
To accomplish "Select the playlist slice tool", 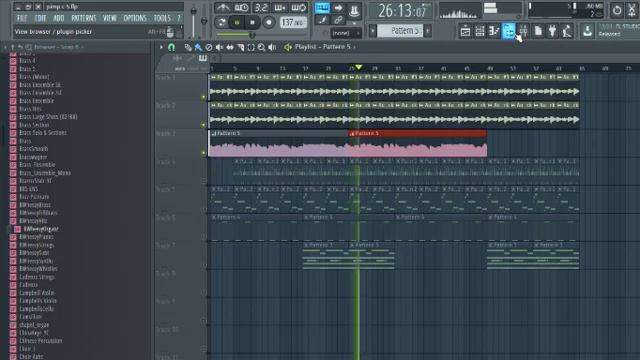I will [x=240, y=47].
